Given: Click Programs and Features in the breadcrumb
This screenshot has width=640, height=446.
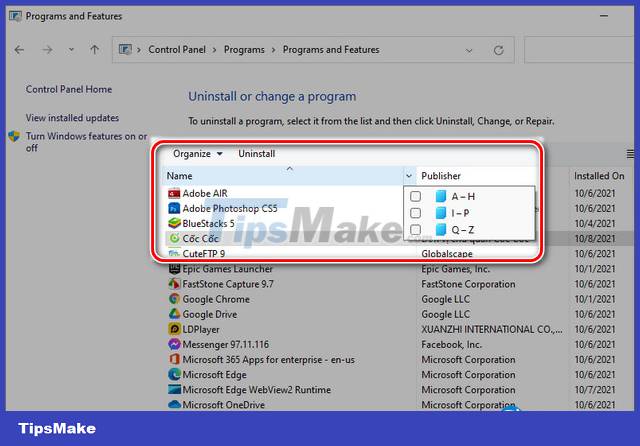Looking at the screenshot, I should tap(331, 50).
